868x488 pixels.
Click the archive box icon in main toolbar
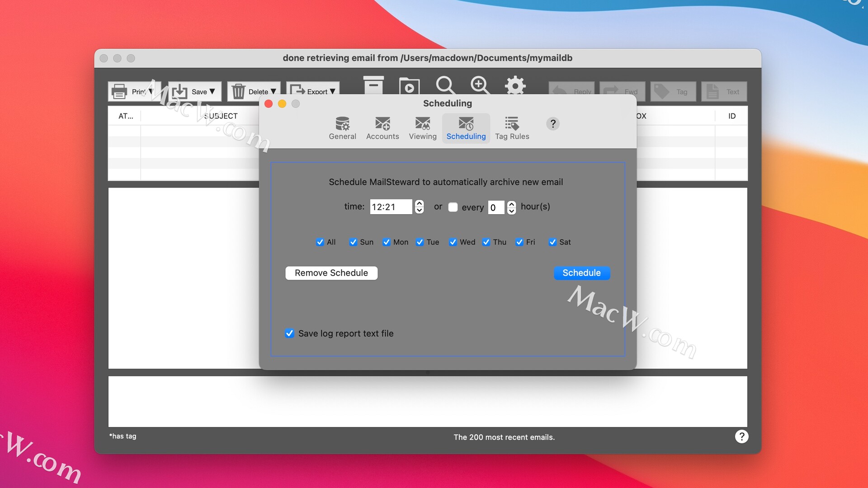point(373,85)
